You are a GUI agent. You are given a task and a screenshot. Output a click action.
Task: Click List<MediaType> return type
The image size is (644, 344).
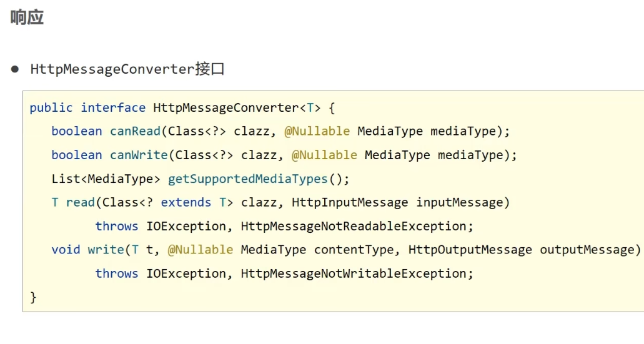coord(106,179)
